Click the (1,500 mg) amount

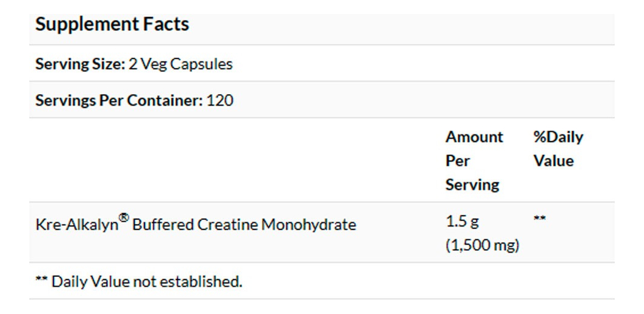(483, 245)
